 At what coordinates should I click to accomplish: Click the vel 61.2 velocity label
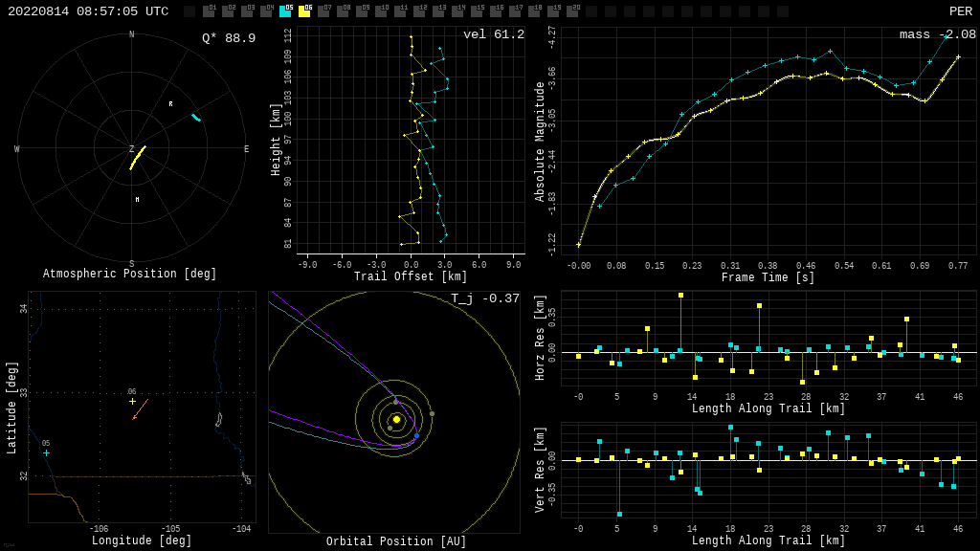click(493, 34)
